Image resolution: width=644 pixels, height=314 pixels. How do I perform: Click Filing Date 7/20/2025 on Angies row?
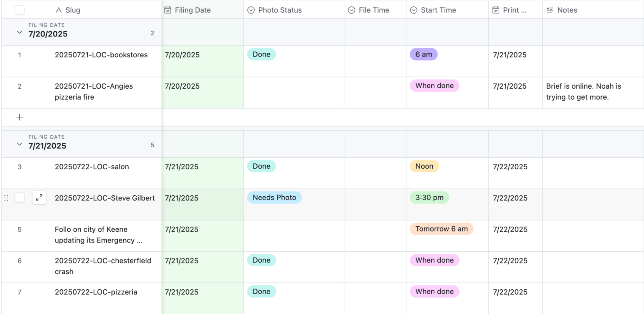pyautogui.click(x=182, y=86)
